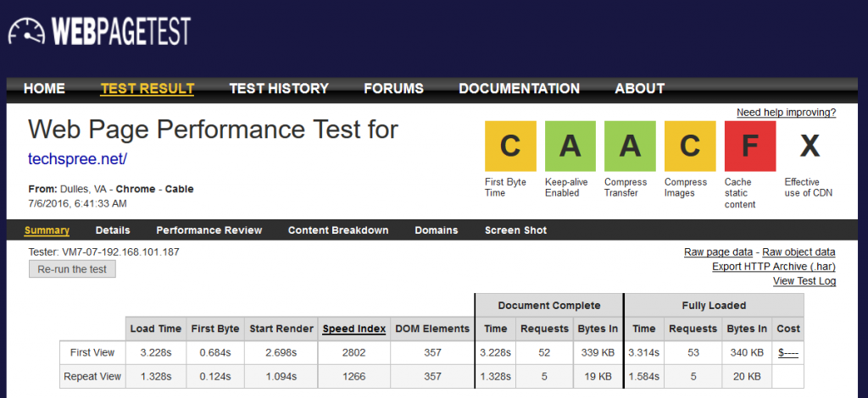Click the Load Time column header

coord(156,329)
